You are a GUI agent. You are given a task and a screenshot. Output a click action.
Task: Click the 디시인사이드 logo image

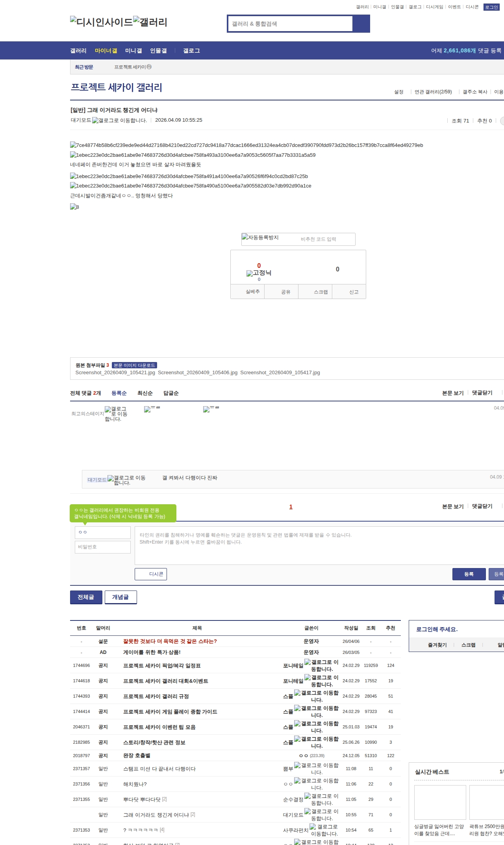tap(101, 22)
